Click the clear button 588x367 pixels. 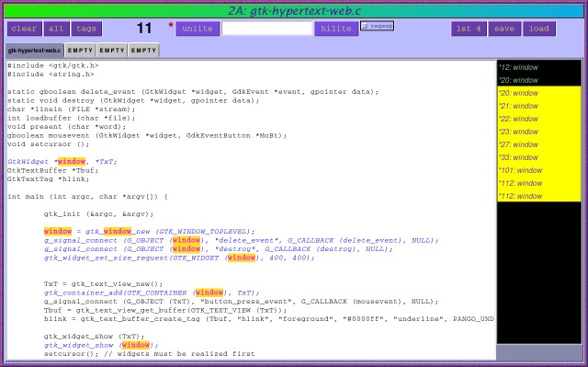[24, 29]
